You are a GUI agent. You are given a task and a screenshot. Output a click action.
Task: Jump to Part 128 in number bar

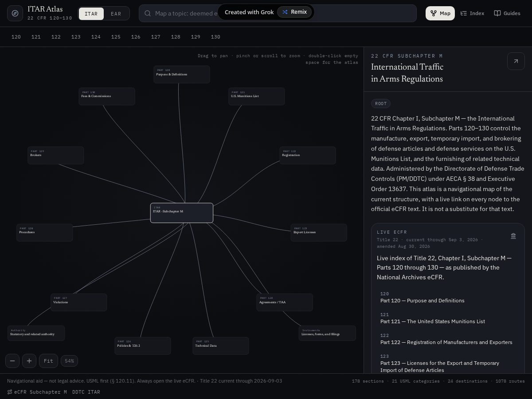click(176, 37)
